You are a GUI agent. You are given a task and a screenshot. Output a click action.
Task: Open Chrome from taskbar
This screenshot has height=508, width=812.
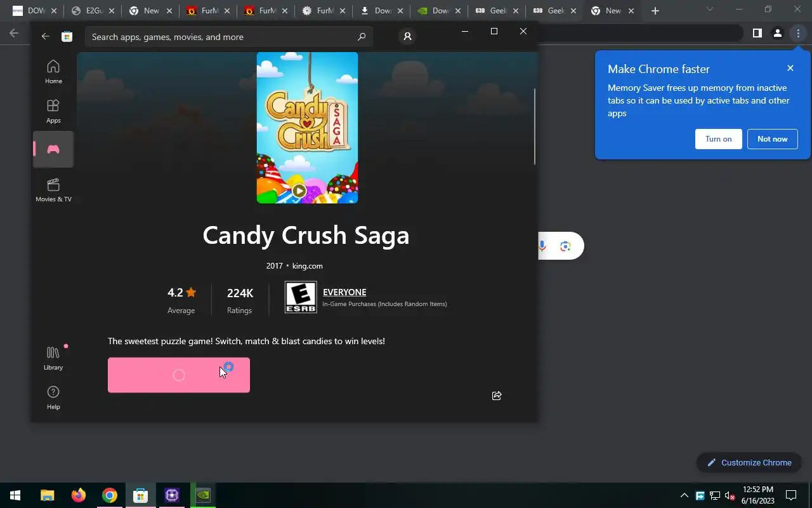coord(110,495)
